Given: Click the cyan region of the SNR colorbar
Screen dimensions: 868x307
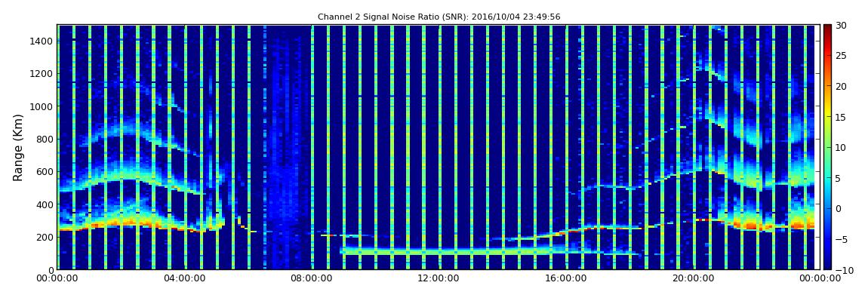Looking at the screenshot, I should (x=827, y=177).
